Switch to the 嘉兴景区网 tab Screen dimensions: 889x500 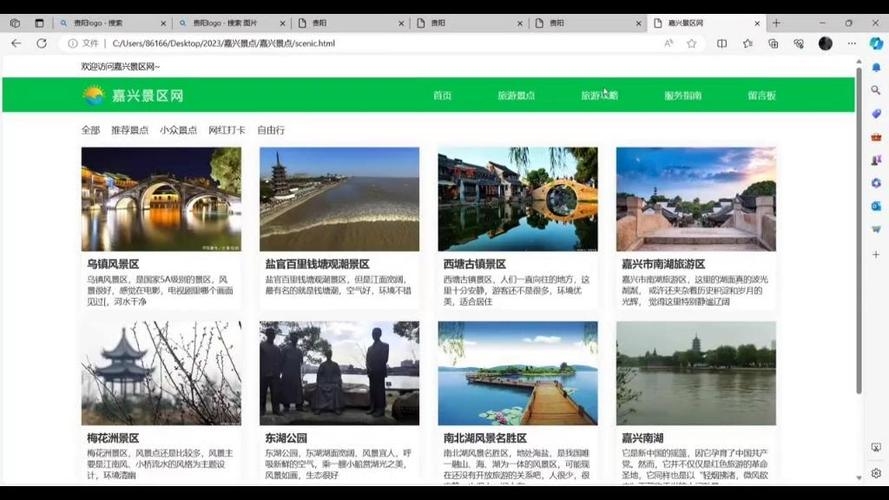click(706, 23)
